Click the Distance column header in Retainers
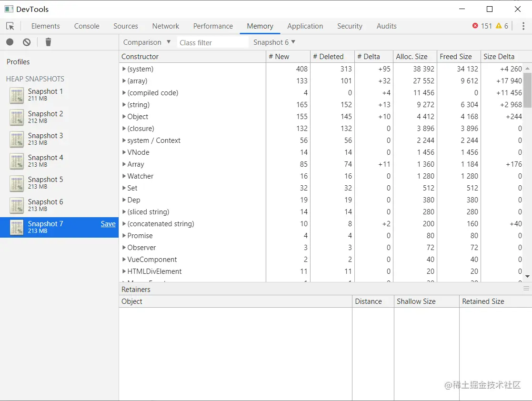 (x=373, y=301)
